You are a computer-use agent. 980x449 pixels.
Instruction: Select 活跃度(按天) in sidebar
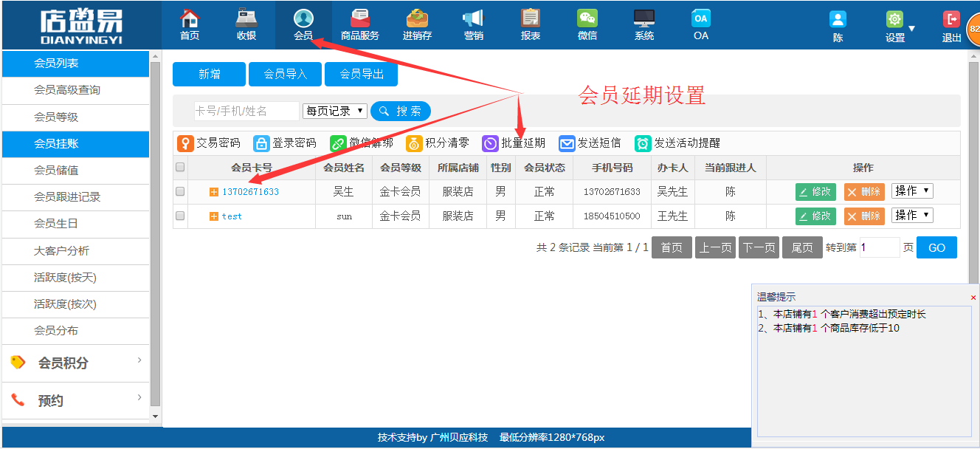click(x=75, y=278)
